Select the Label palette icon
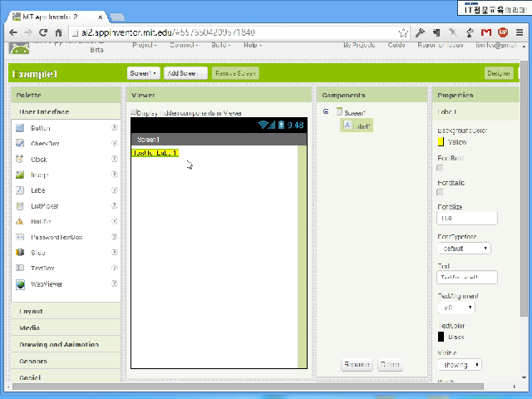The height and width of the screenshot is (399, 532). (20, 190)
